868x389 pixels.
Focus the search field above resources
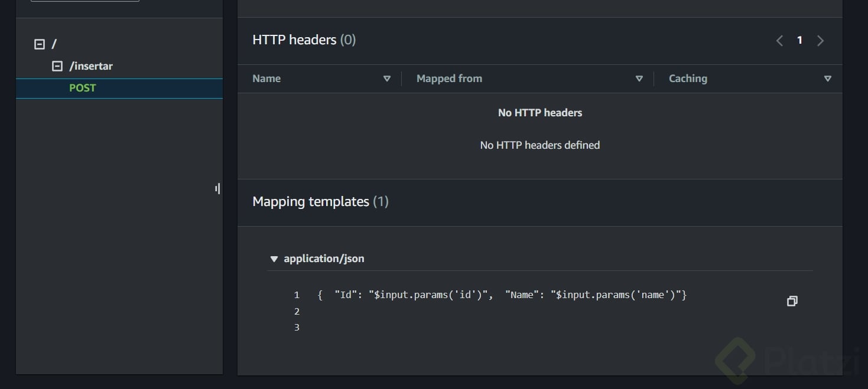pyautogui.click(x=85, y=1)
